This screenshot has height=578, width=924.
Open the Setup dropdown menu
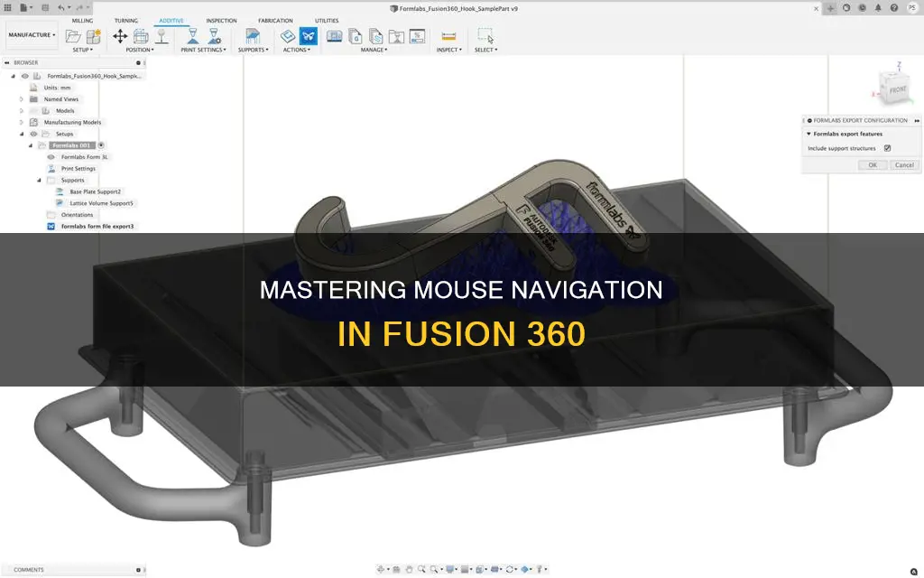[x=83, y=51]
